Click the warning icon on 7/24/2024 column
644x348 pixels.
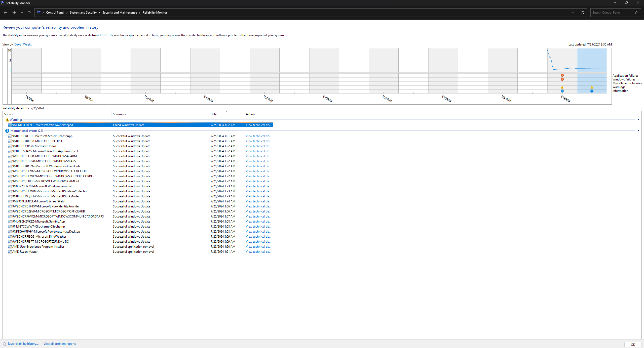tap(562, 87)
